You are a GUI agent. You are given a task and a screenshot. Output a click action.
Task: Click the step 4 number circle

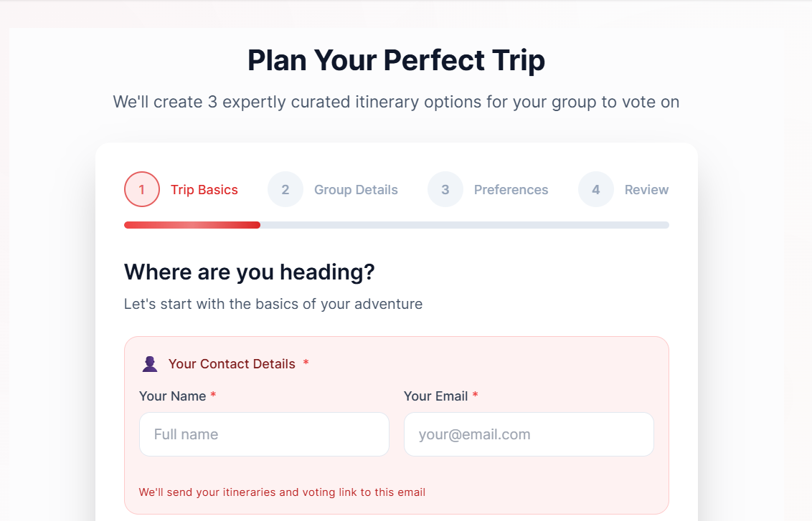[x=596, y=189]
